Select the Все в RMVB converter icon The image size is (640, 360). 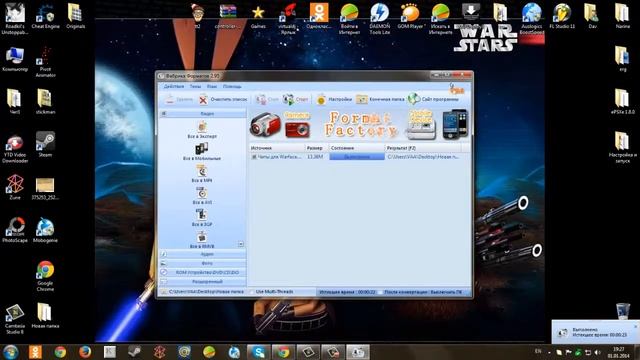[x=202, y=240]
